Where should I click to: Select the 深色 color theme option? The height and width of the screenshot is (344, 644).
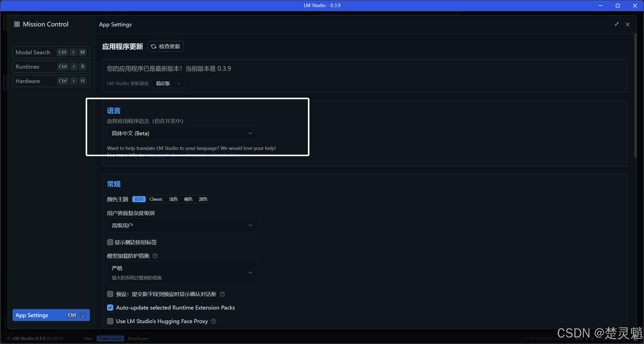[203, 199]
